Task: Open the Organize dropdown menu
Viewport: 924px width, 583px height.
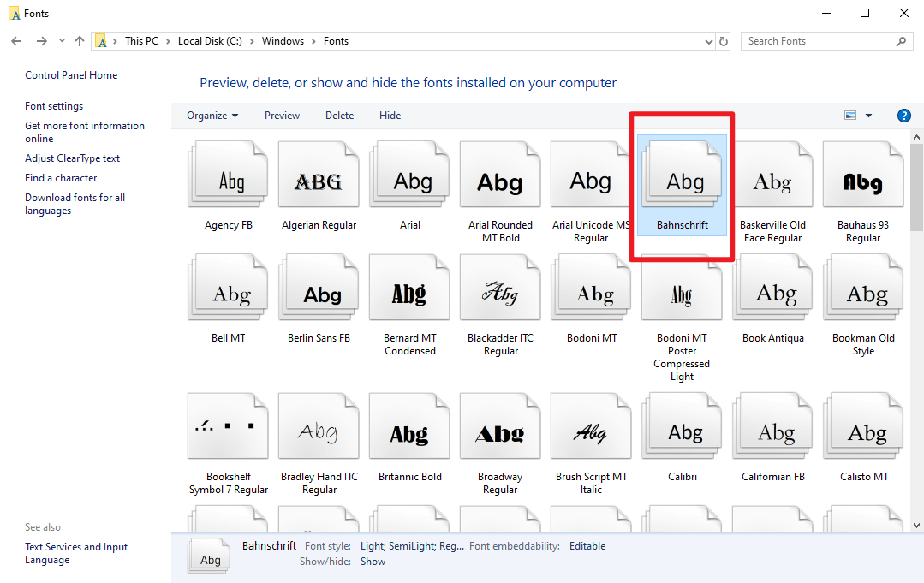Action: point(212,116)
